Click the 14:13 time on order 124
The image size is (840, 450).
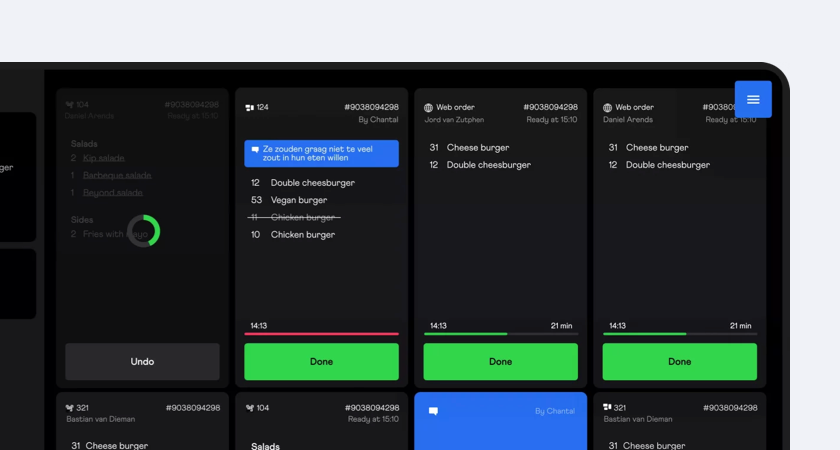tap(259, 326)
